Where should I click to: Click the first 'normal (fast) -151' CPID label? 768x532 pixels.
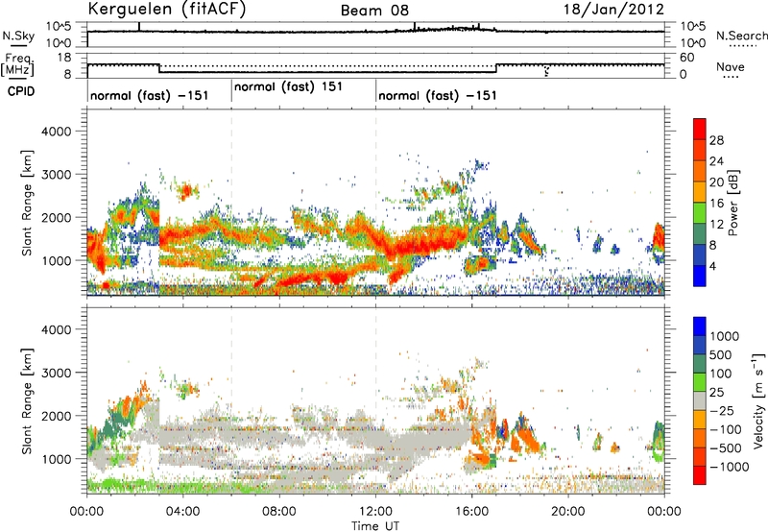point(150,95)
